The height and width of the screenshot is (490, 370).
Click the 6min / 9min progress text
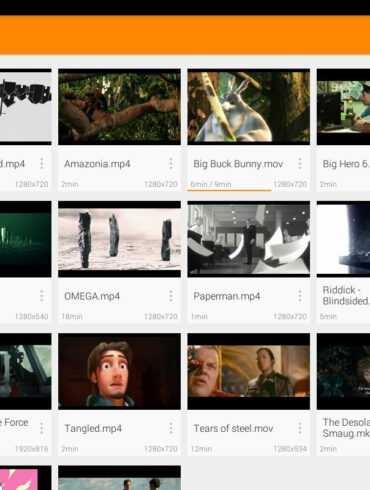coord(211,184)
